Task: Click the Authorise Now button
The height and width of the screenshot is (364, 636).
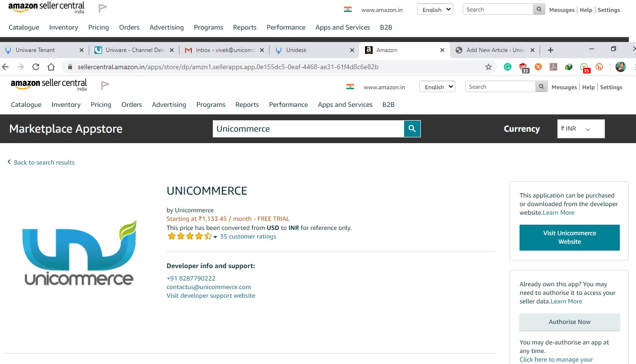Action: [570, 322]
